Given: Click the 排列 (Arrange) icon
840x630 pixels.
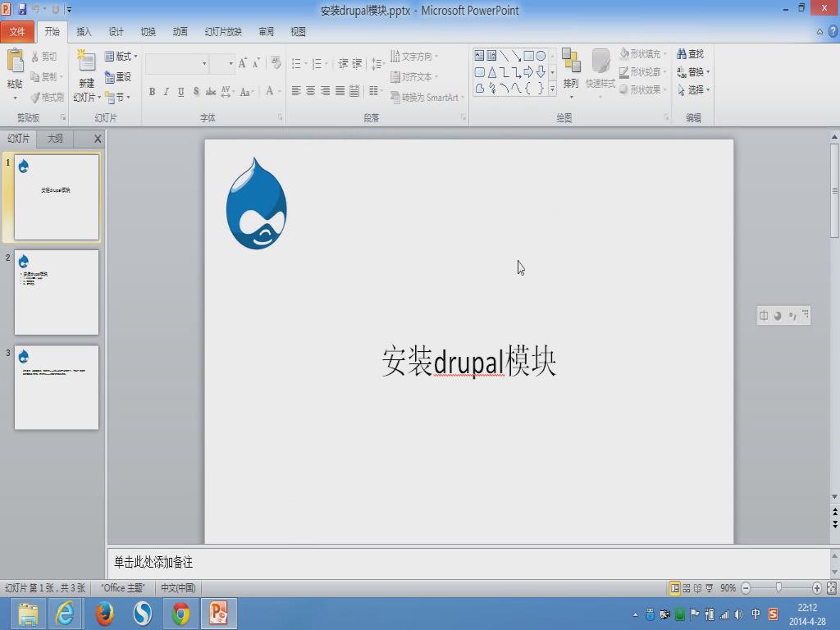Looking at the screenshot, I should [x=571, y=60].
